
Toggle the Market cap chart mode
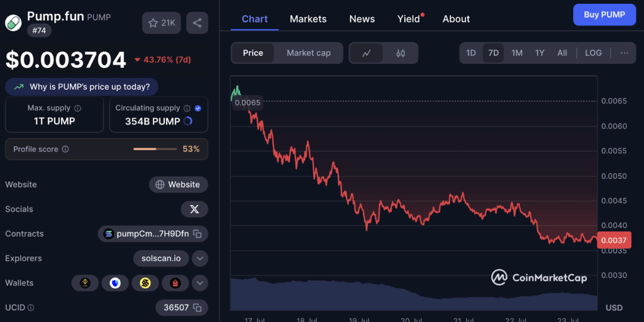pyautogui.click(x=308, y=53)
